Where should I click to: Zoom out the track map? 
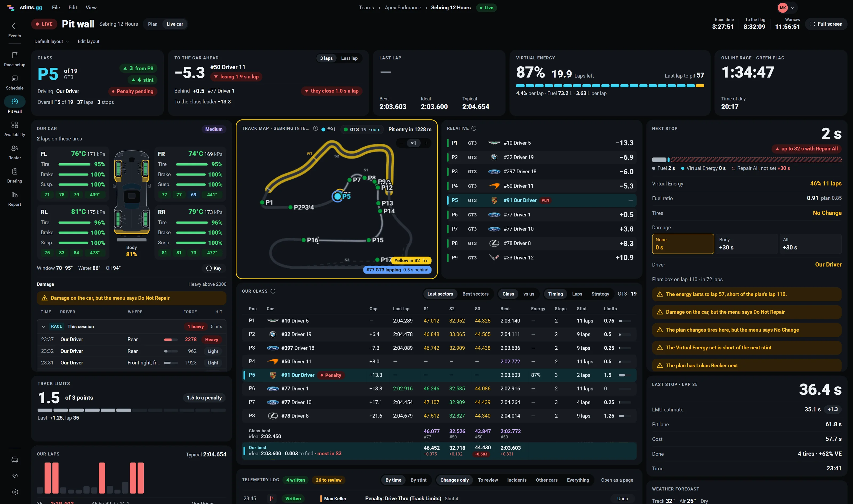click(x=401, y=143)
